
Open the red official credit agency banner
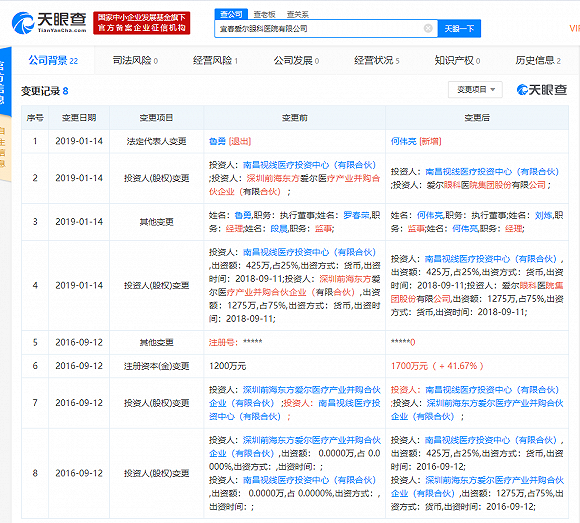tap(142, 23)
